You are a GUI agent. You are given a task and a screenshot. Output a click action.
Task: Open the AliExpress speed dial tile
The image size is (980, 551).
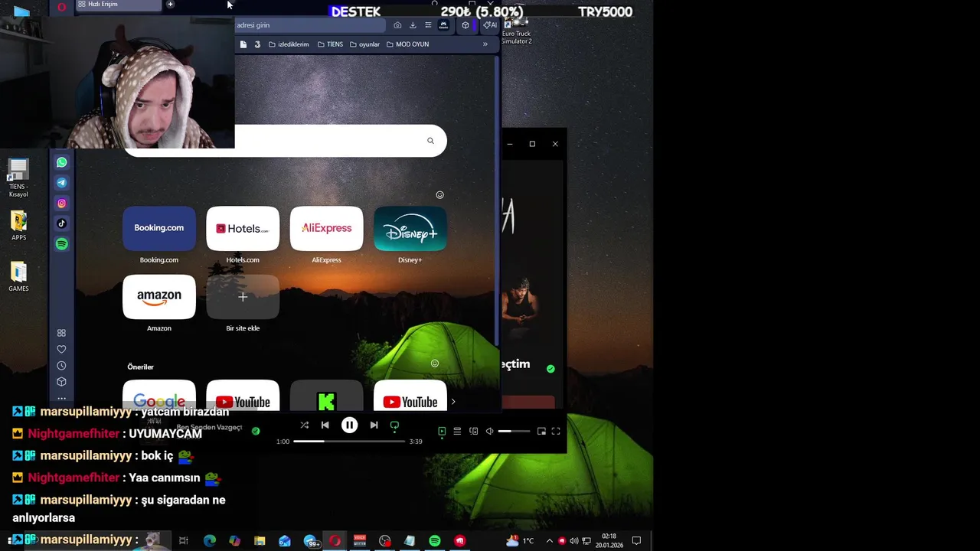tap(326, 228)
